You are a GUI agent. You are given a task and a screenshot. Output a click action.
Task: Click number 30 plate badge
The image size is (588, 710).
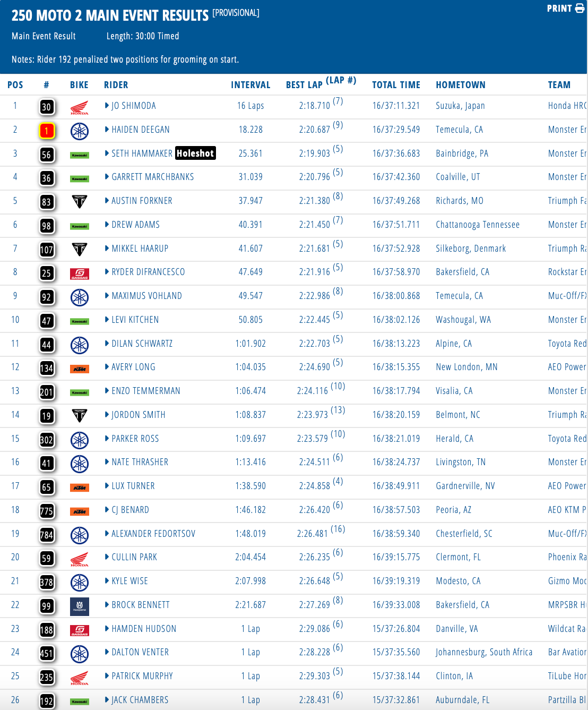click(47, 107)
